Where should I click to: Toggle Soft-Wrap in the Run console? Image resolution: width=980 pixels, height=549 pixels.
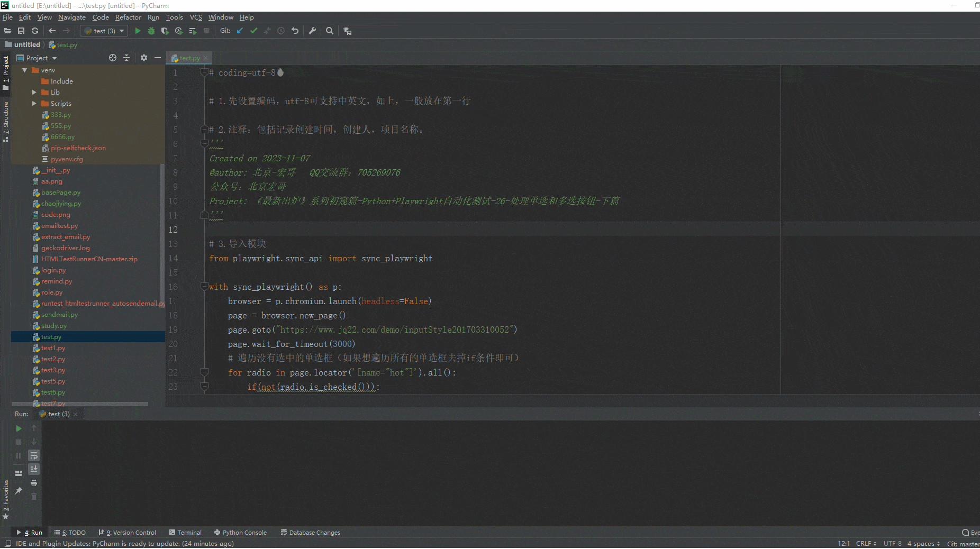[x=34, y=455]
